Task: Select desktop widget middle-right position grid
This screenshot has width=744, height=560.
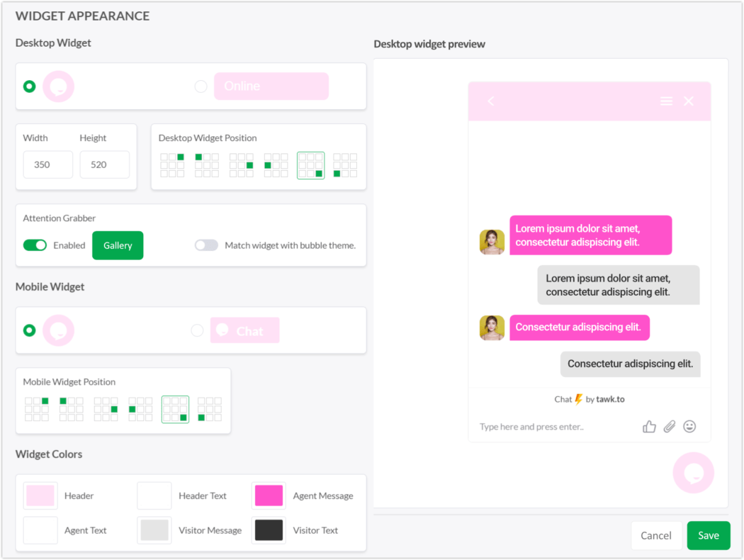Action: click(242, 165)
